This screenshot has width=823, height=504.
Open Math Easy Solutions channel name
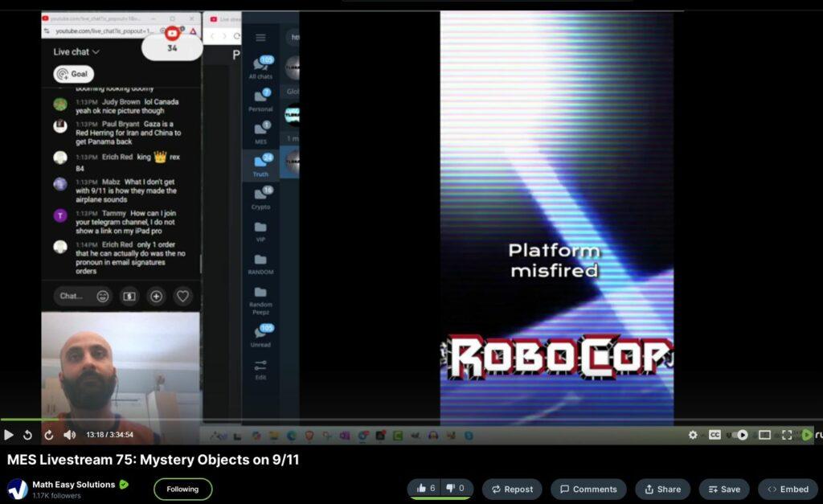click(73, 485)
